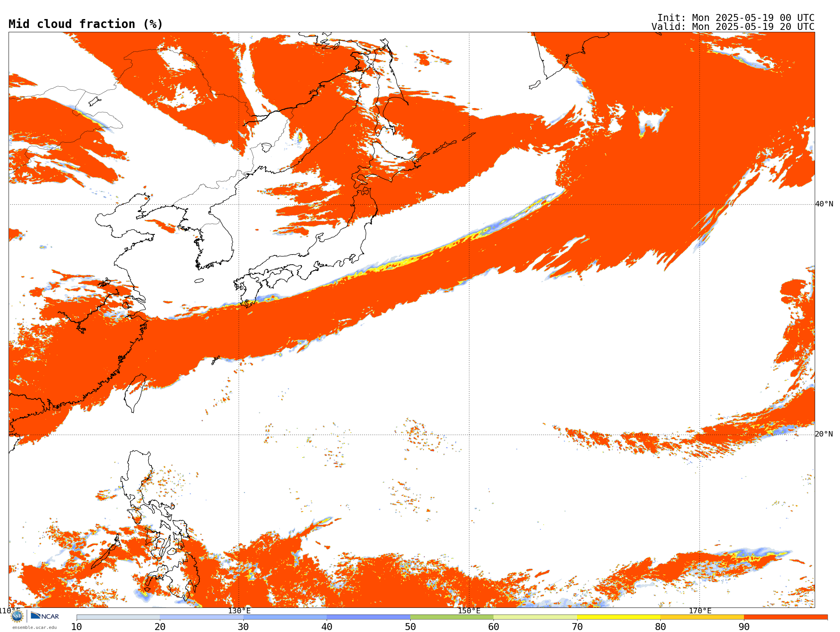Click the Taiwan island outline on the map
Image resolution: width=840 pixels, height=632 pixels.
(135, 393)
